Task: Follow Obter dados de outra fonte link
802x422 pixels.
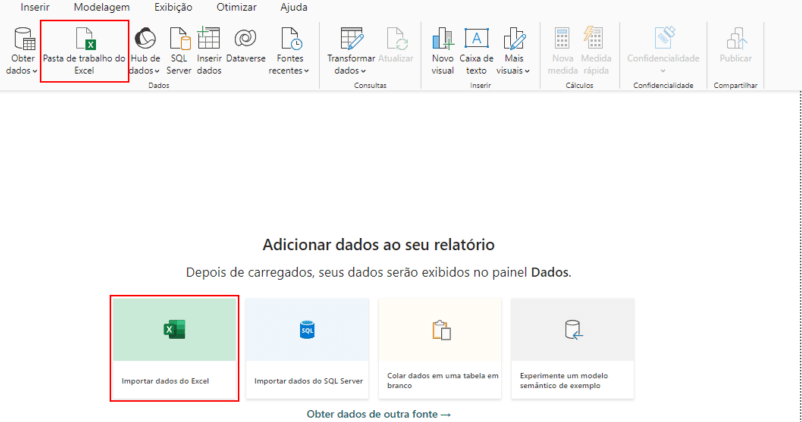Action: pyautogui.click(x=379, y=414)
